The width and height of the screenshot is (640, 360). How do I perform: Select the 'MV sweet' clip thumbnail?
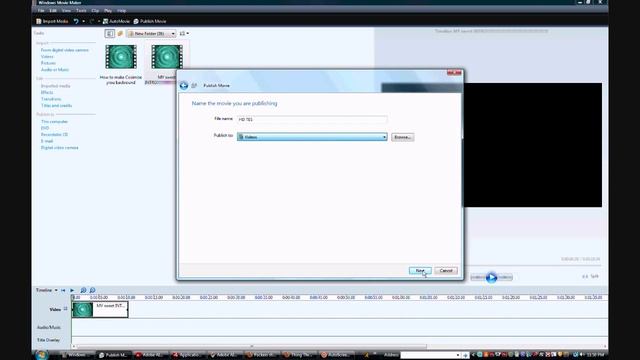coord(167,57)
